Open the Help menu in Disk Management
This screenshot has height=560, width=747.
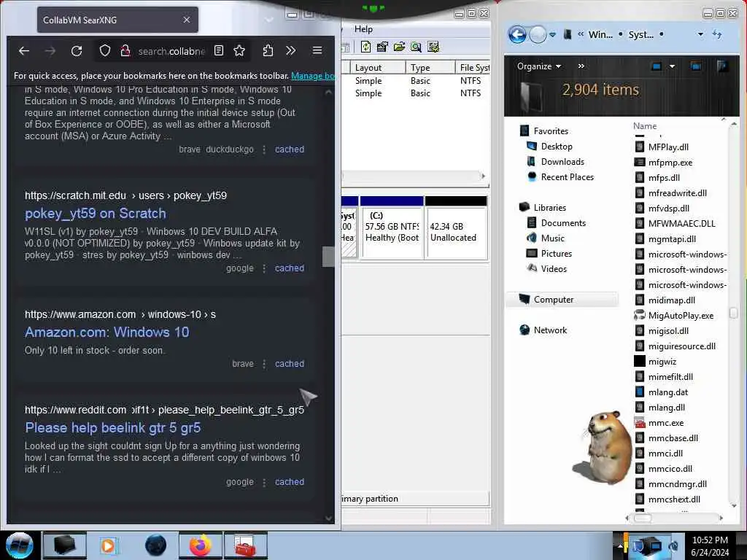tap(363, 29)
